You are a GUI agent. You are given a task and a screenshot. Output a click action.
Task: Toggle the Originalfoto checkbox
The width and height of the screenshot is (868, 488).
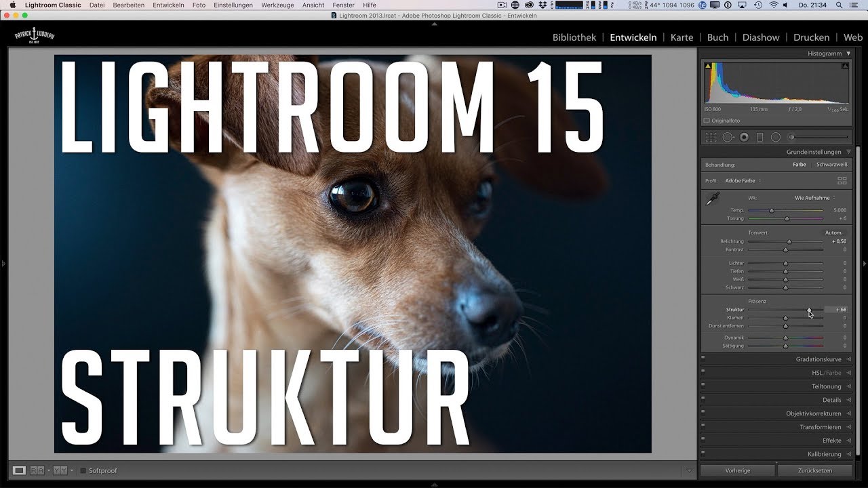pos(707,121)
